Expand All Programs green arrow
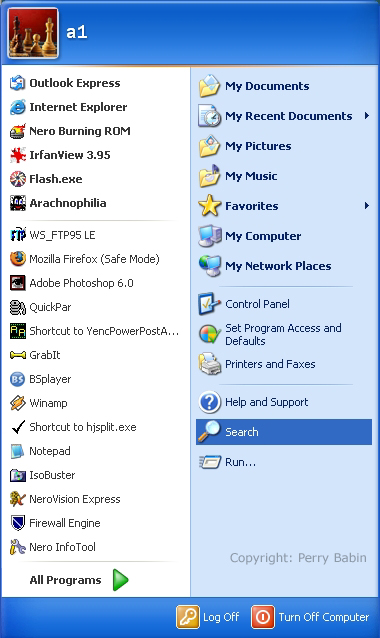The width and height of the screenshot is (380, 638). pos(120,580)
